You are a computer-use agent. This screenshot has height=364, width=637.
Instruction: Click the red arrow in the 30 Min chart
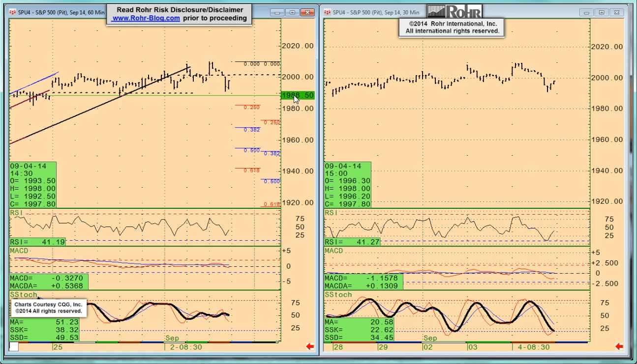point(619,347)
